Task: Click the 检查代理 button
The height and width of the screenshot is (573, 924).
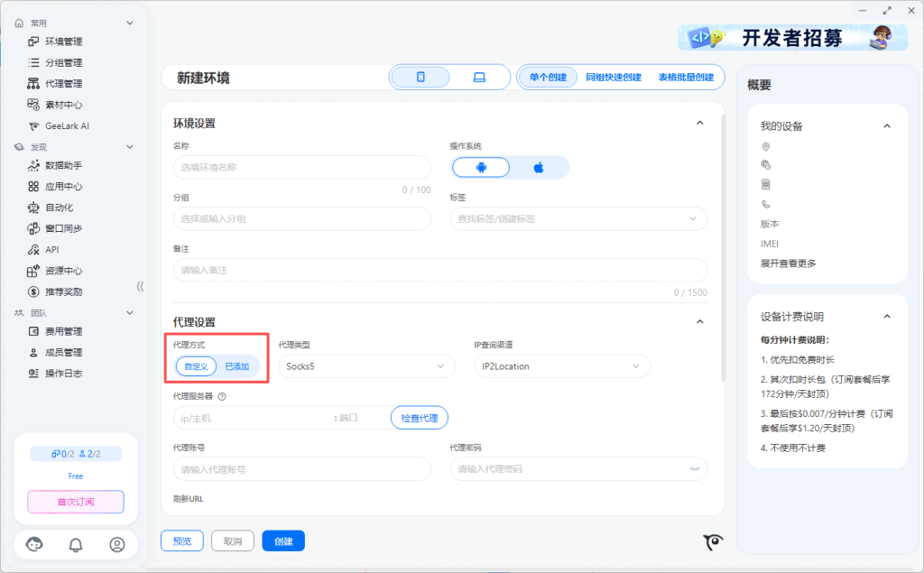Action: tap(419, 418)
